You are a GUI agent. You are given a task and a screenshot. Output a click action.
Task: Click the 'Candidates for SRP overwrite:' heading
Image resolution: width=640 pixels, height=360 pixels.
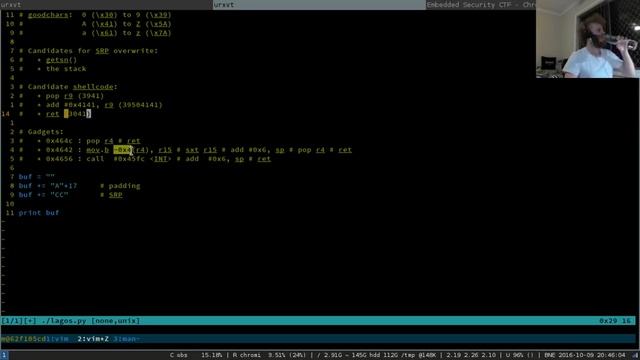[93, 51]
